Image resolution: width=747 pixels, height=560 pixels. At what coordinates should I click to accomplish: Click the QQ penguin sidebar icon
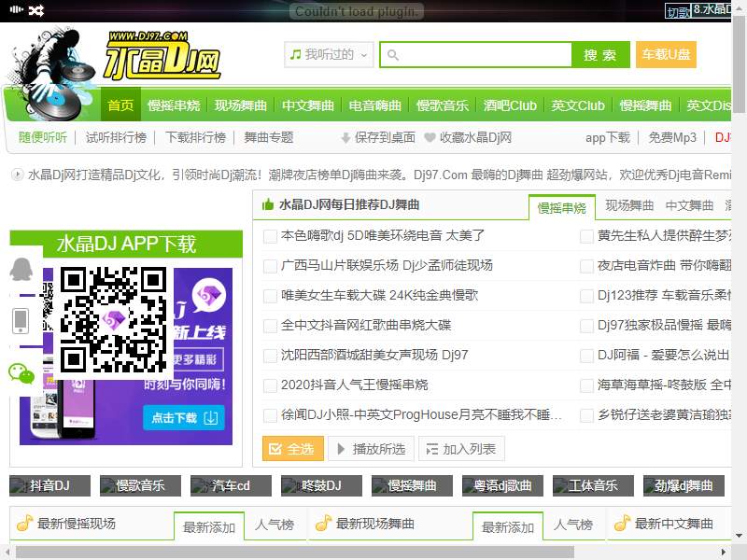(x=21, y=270)
